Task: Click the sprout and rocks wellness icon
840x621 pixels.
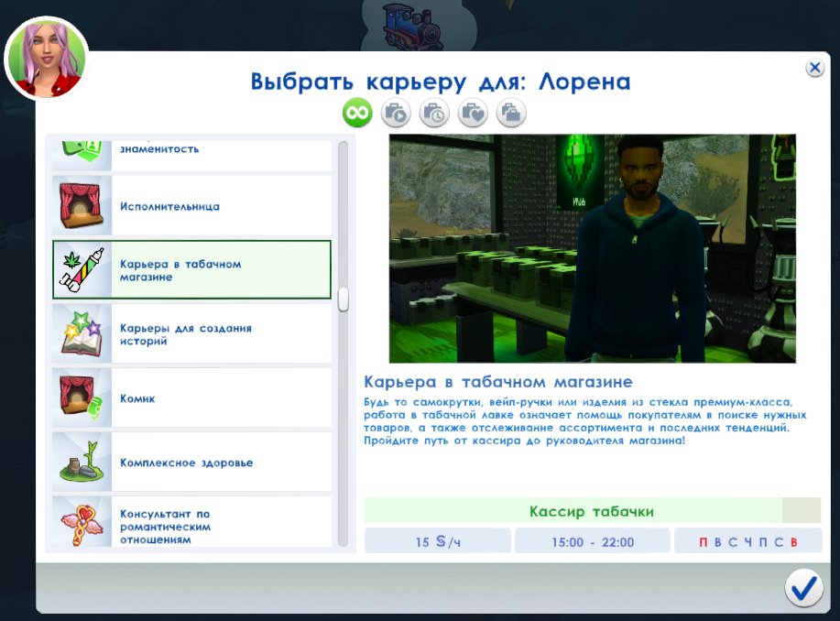Action: [x=81, y=462]
